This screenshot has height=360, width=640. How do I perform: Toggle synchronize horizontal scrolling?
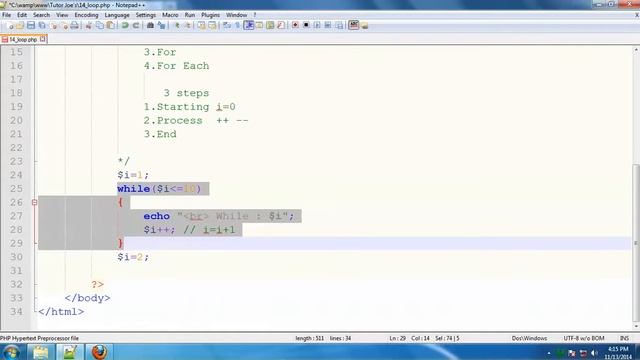(x=212, y=25)
